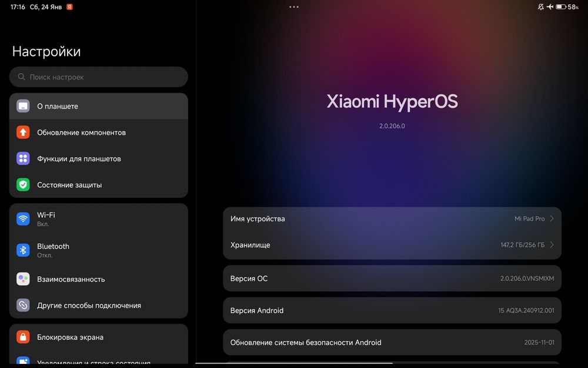
Task: Expand the Хранилище chevron
Action: [x=552, y=245]
